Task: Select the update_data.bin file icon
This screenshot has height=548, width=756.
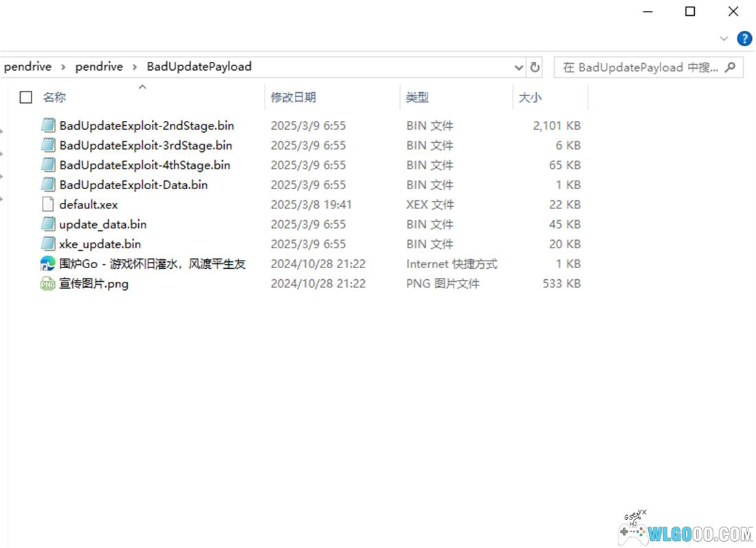Action: [x=47, y=224]
